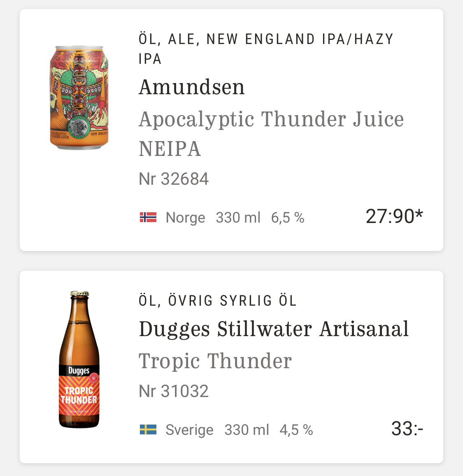
Task: Tap the Amundsen beer can image
Action: click(x=79, y=98)
